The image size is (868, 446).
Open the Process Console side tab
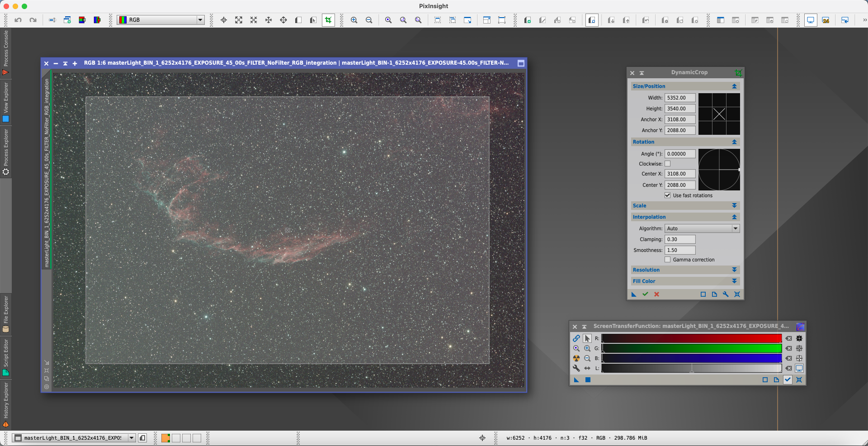[x=6, y=52]
